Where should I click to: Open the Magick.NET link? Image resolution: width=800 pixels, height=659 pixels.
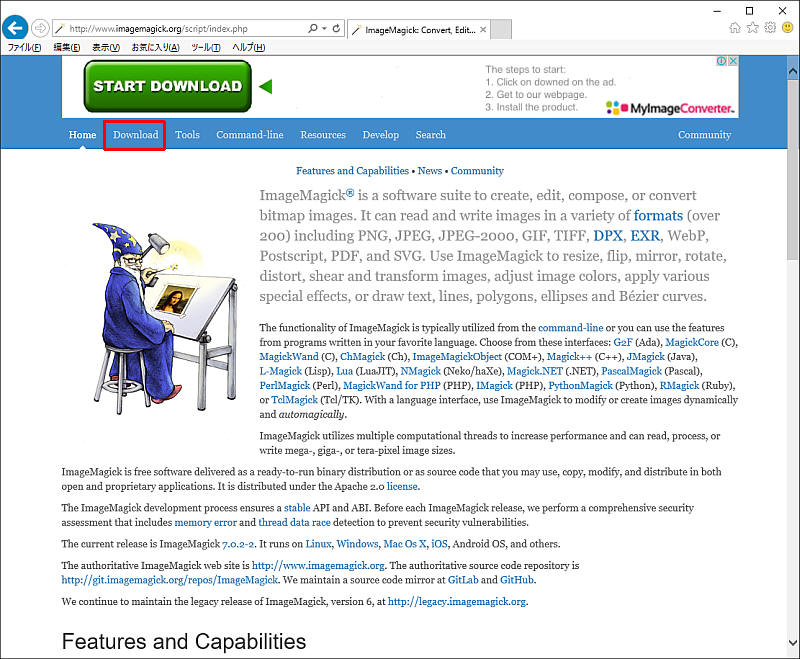[535, 371]
